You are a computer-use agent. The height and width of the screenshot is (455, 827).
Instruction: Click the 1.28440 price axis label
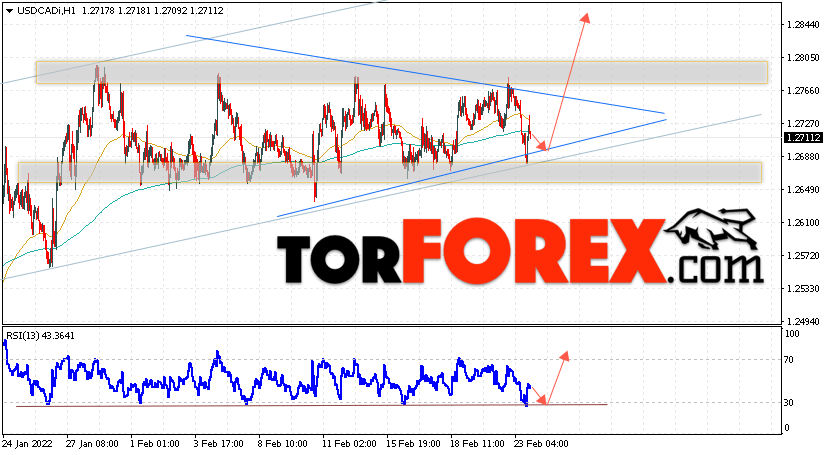[x=803, y=25]
